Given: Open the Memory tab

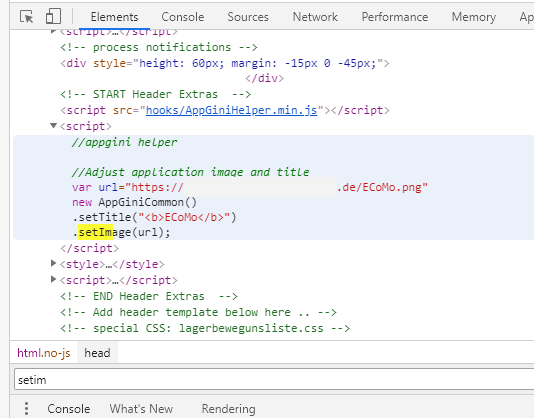Looking at the screenshot, I should [474, 17].
